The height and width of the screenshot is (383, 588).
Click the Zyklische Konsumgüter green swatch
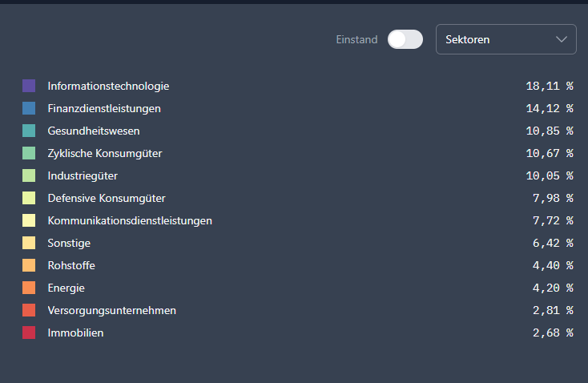click(x=29, y=153)
